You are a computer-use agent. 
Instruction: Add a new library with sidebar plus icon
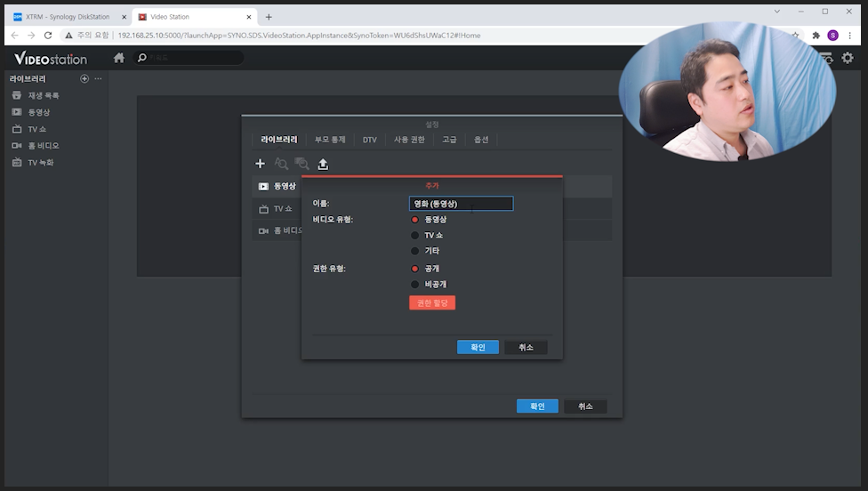point(84,78)
